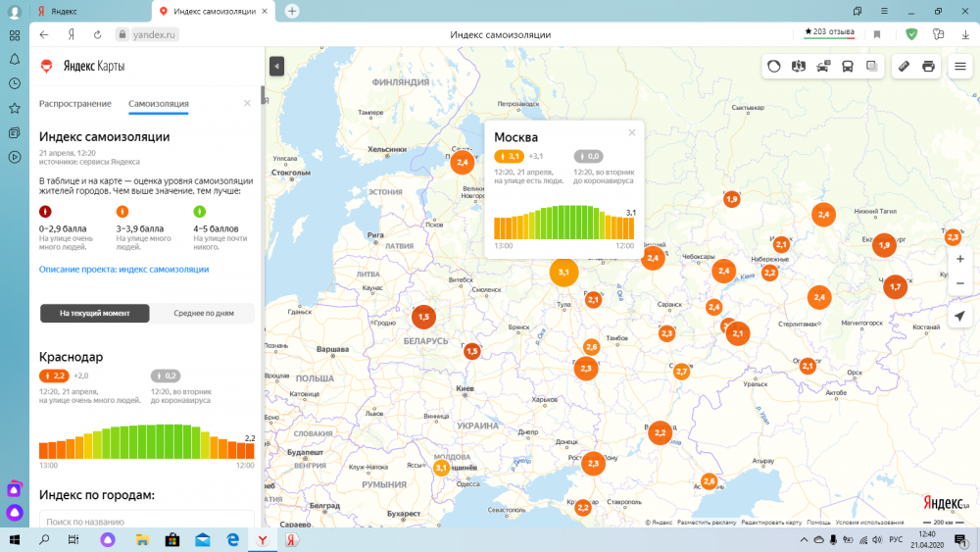The width and height of the screenshot is (980, 552).
Task: Click the 1,5 marker above Беларусь
Action: pyautogui.click(x=423, y=317)
